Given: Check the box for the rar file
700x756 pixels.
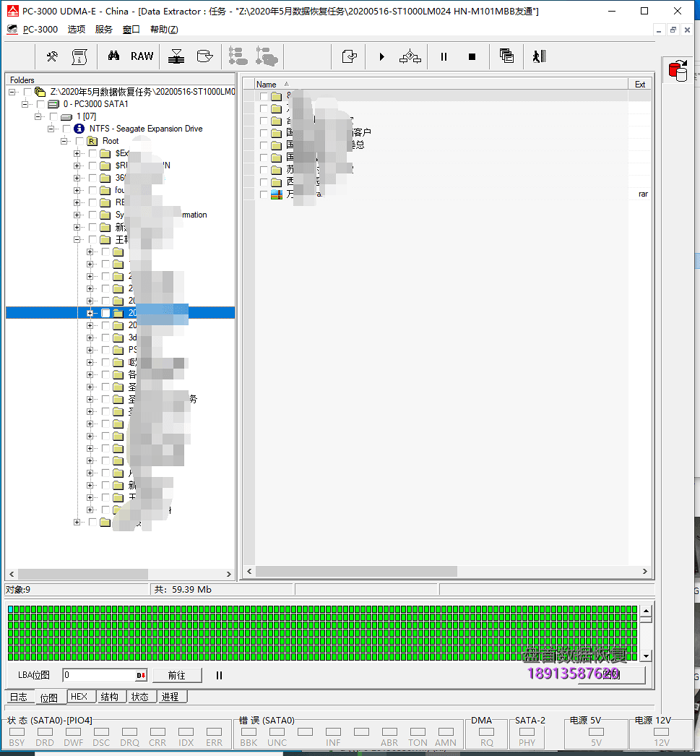Looking at the screenshot, I should coord(264,194).
